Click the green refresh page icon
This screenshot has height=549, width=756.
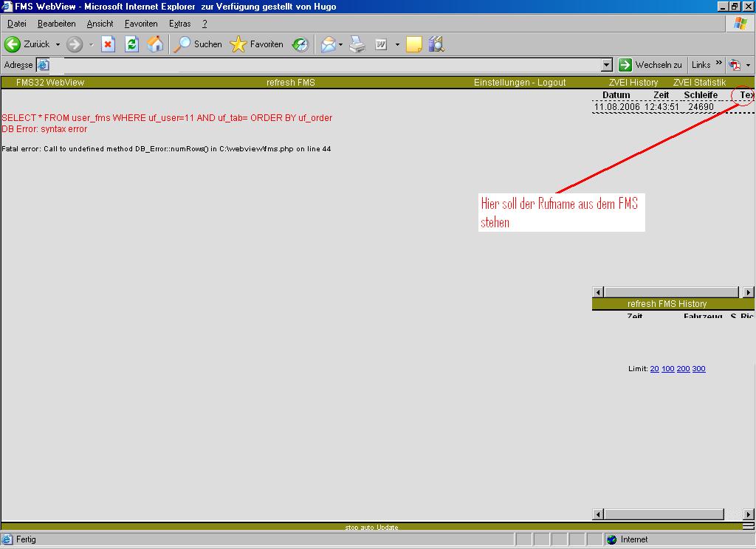tap(131, 44)
